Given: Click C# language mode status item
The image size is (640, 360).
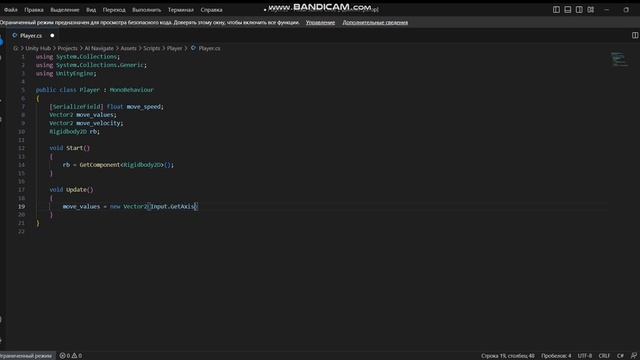Looking at the screenshot, I should click(x=620, y=356).
